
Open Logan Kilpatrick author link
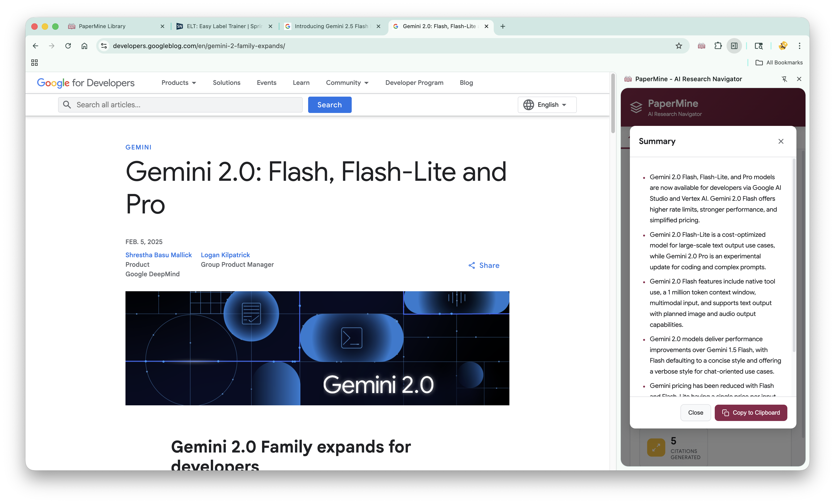click(225, 255)
